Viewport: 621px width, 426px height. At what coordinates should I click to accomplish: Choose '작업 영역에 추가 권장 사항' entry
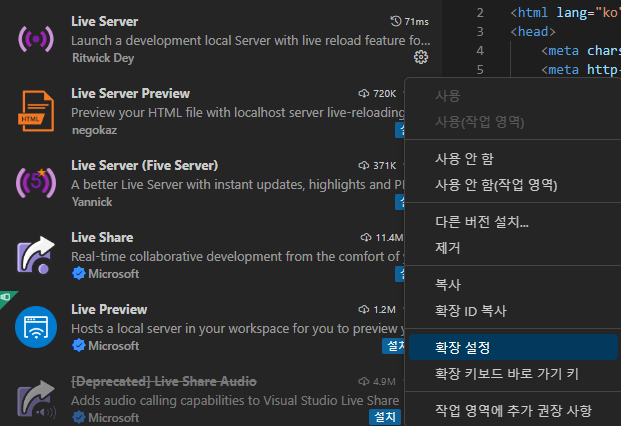(513, 410)
